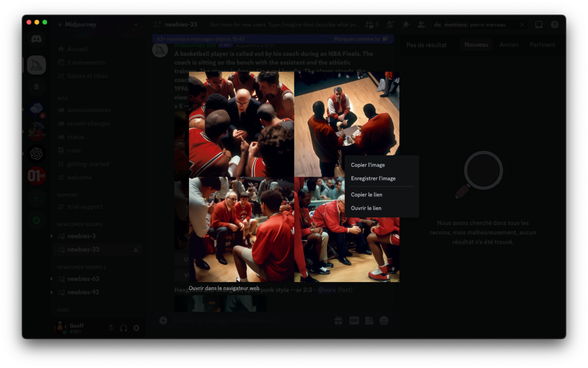Open Geoff user avatar in bottom panel

pos(60,328)
